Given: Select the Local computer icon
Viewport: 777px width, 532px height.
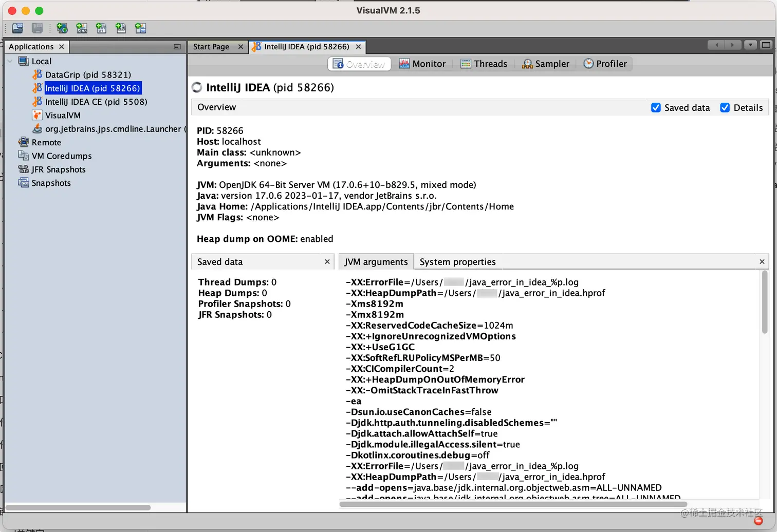Looking at the screenshot, I should (x=24, y=61).
